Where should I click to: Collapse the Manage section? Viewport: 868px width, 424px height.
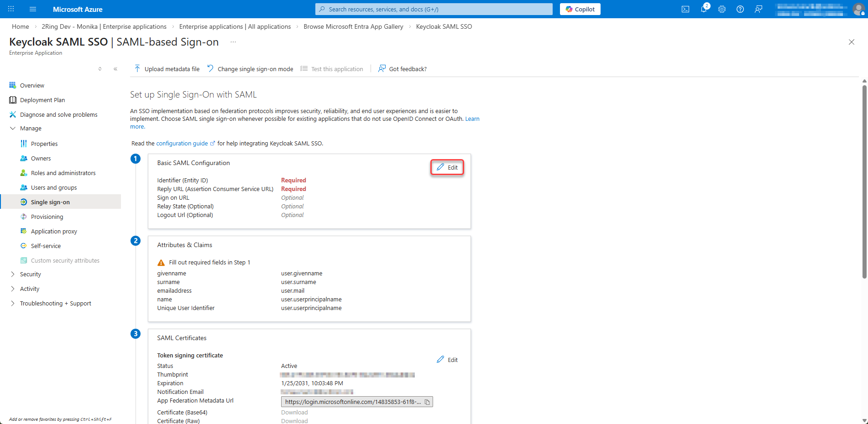(x=12, y=128)
